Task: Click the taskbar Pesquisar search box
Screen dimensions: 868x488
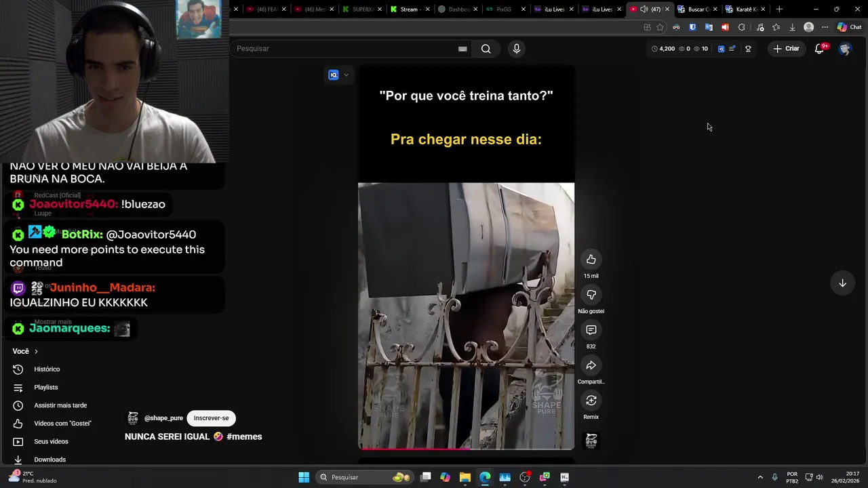Action: (365, 477)
